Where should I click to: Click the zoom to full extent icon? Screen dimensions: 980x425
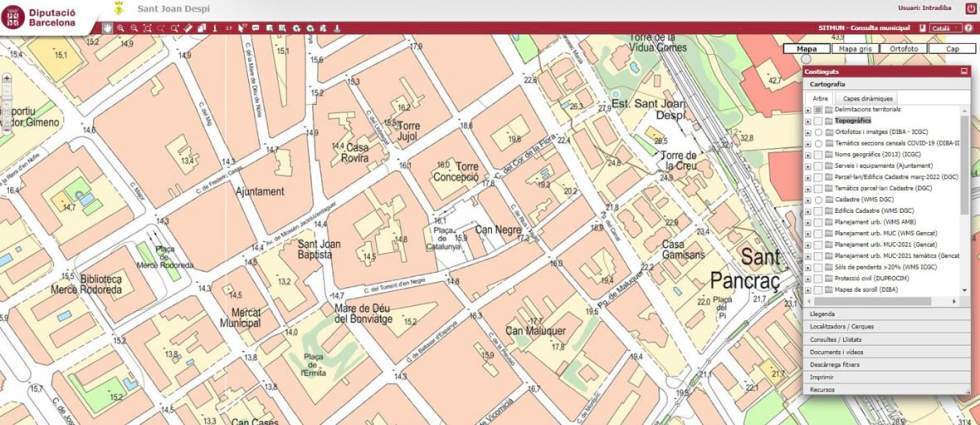pyautogui.click(x=147, y=28)
